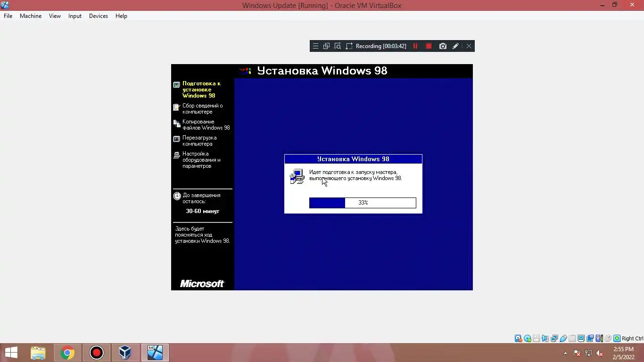Viewport: 644px width, 362px height.
Task: Click the hard disk activity status icon
Action: tap(518, 338)
